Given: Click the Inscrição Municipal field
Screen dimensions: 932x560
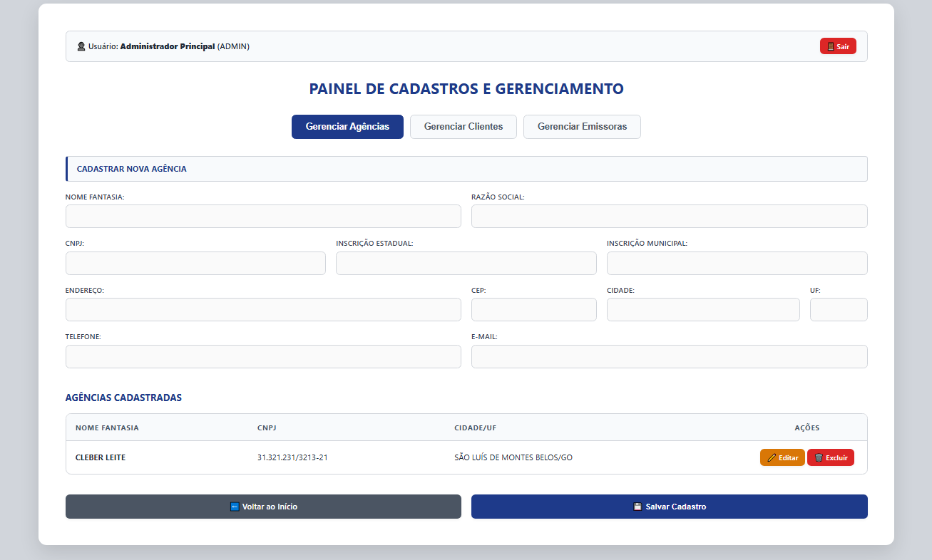Looking at the screenshot, I should [737, 263].
